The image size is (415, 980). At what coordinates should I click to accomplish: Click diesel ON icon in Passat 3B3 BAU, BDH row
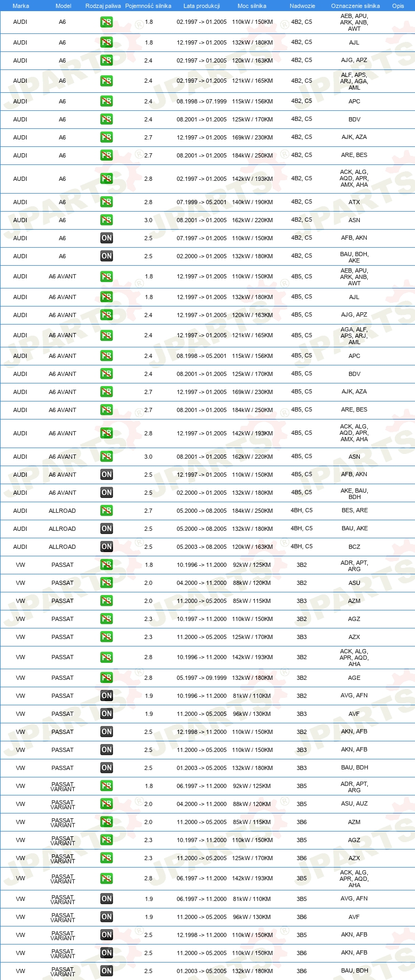point(107,768)
